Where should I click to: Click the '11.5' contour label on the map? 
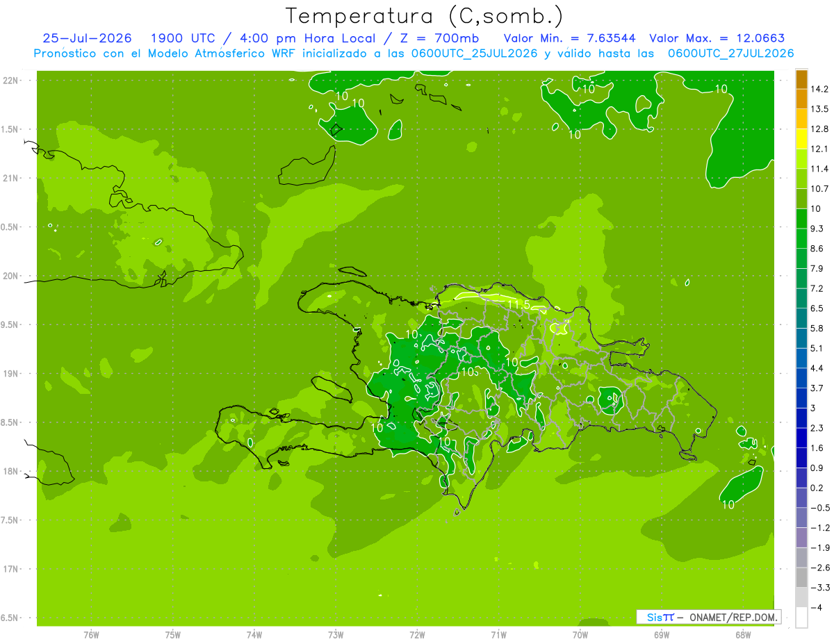click(518, 305)
